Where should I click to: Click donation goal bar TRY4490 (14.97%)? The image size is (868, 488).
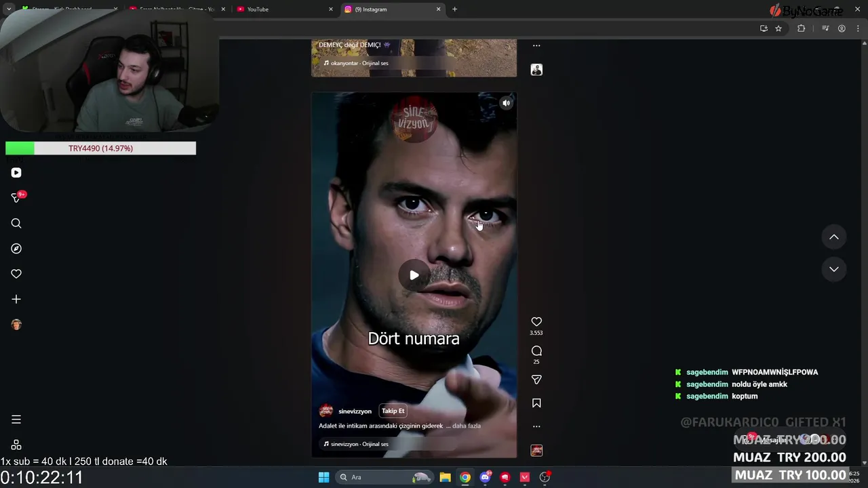point(100,148)
